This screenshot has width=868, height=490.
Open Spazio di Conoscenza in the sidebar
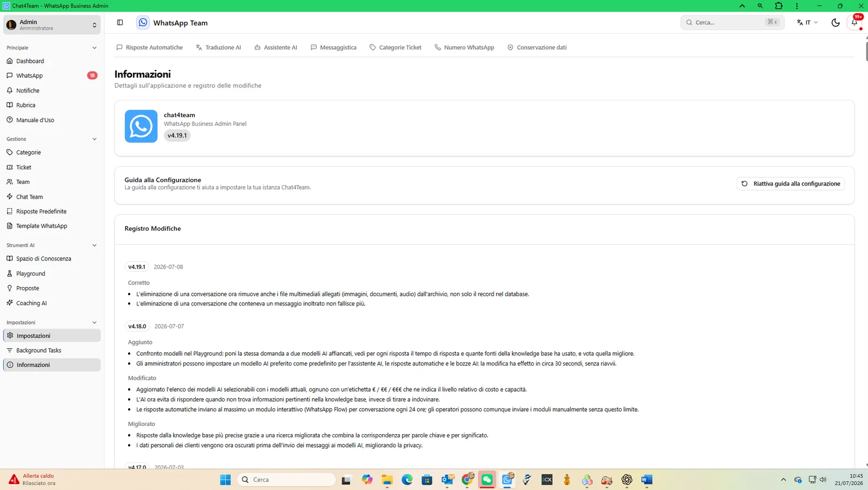pos(52,259)
